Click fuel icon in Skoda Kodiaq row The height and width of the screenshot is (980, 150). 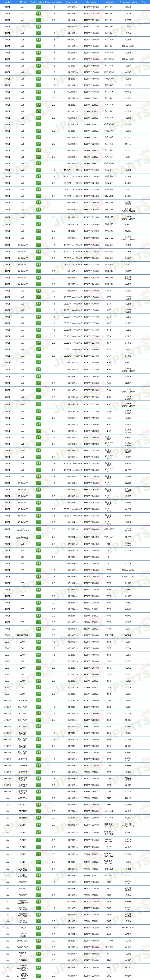click(38, 700)
